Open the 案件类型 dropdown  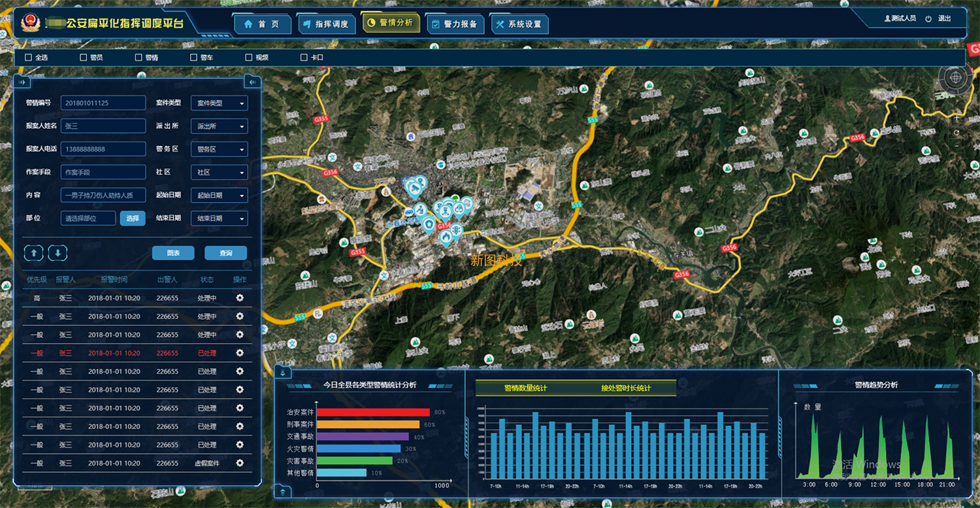coord(219,103)
